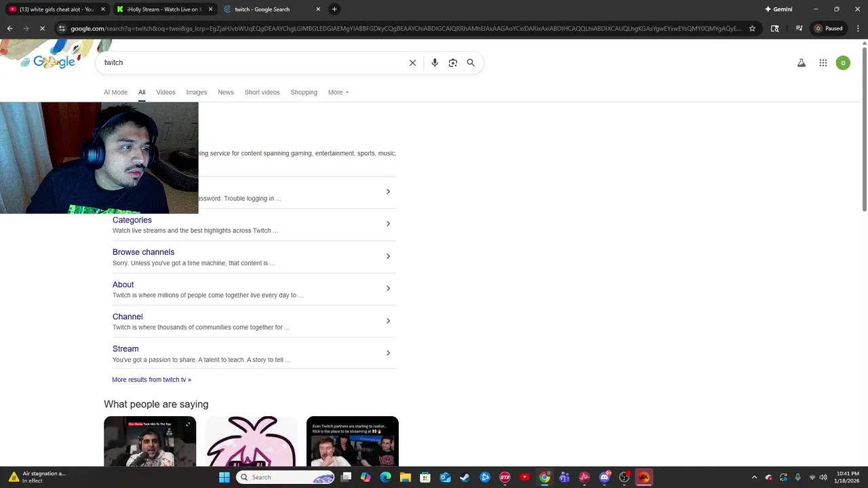Viewport: 868px width, 488px height.
Task: Open More results from twitch.tv
Action: pyautogui.click(x=151, y=380)
